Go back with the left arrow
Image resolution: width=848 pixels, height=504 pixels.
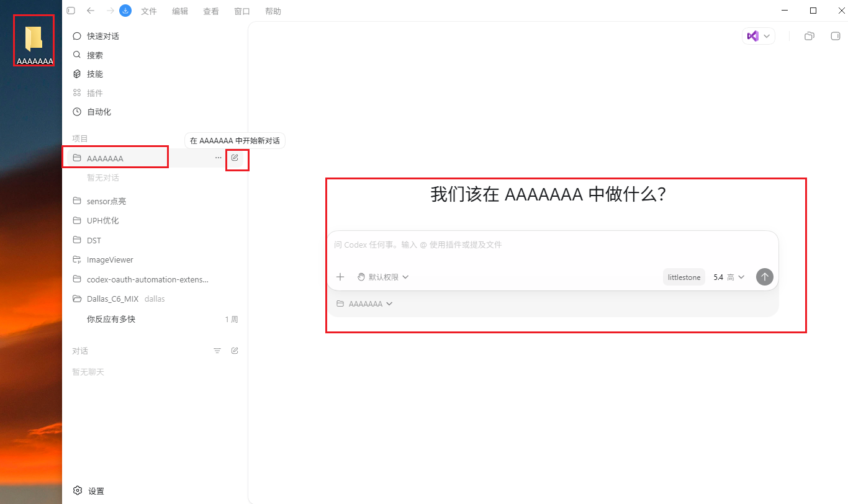tap(91, 11)
